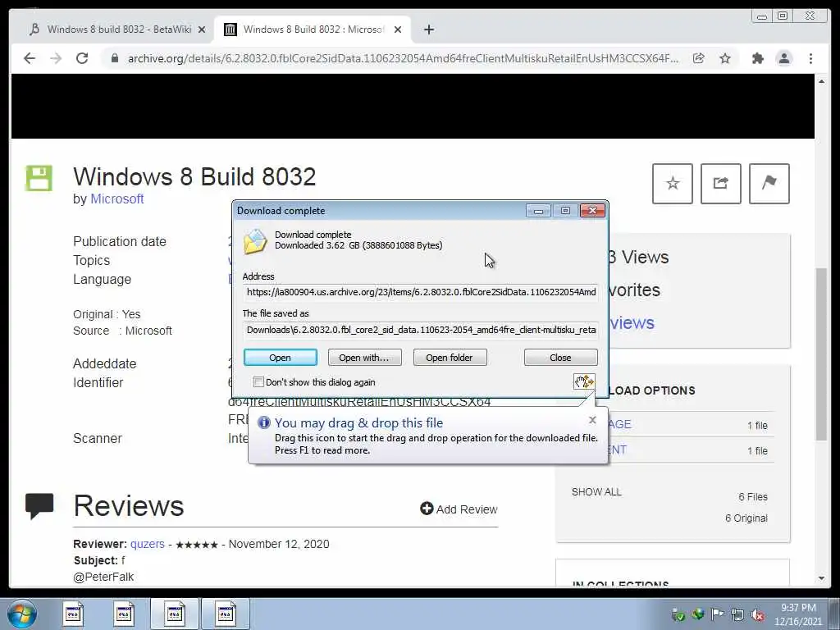Open the Windows Start orb
Viewport: 840px width, 630px height.
coord(21,614)
